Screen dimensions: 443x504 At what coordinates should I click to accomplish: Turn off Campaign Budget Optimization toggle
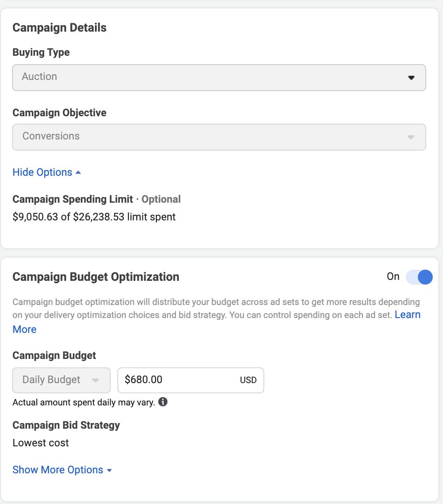[x=419, y=277]
